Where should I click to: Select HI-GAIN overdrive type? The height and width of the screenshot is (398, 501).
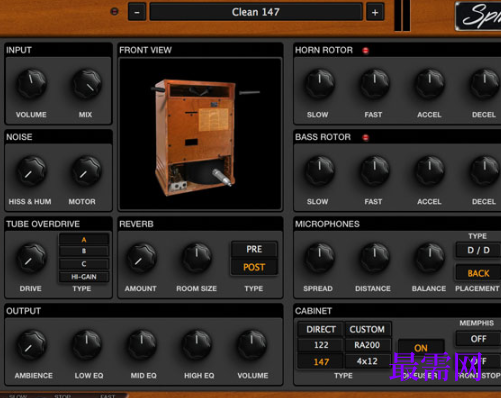click(x=84, y=277)
